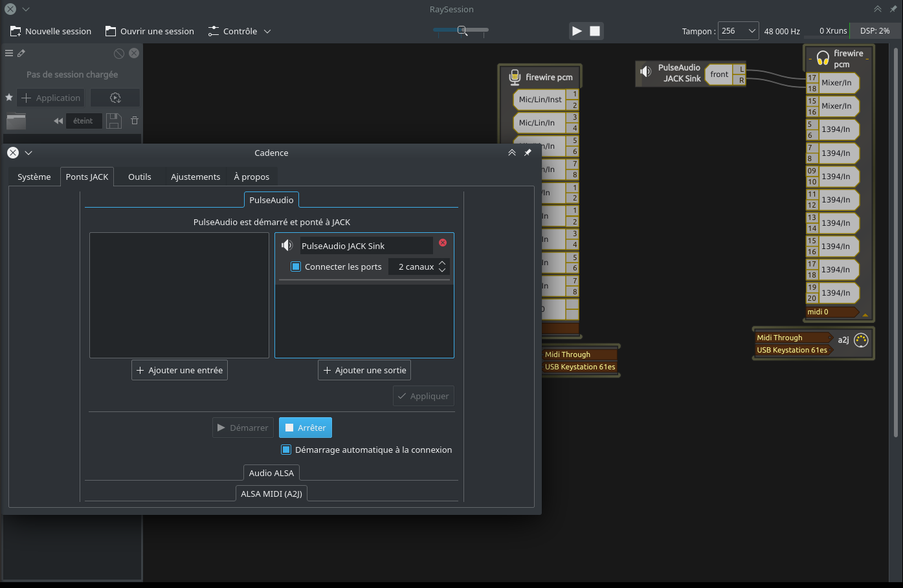The height and width of the screenshot is (588, 903).
Task: Open the Tampon buffer size dropdown
Action: [x=738, y=31]
